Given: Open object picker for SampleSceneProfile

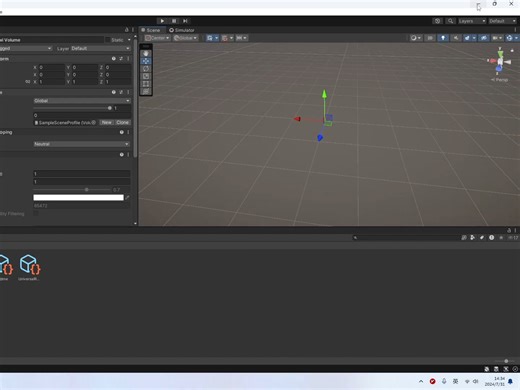Looking at the screenshot, I should point(94,123).
